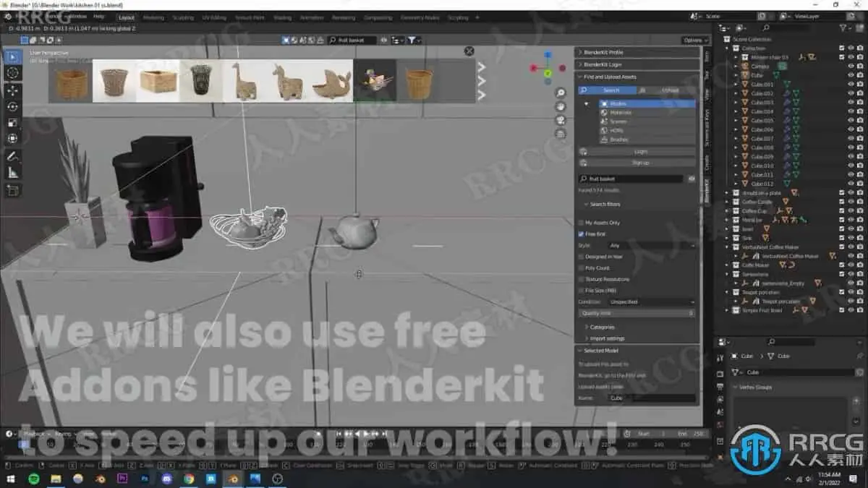Select the HDRs asset category icon
868x488 pixels.
[606, 130]
